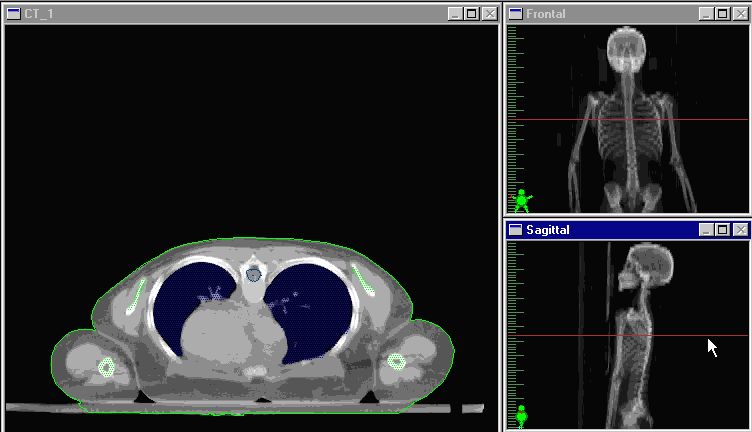Minimize the Frontal window

pos(705,14)
